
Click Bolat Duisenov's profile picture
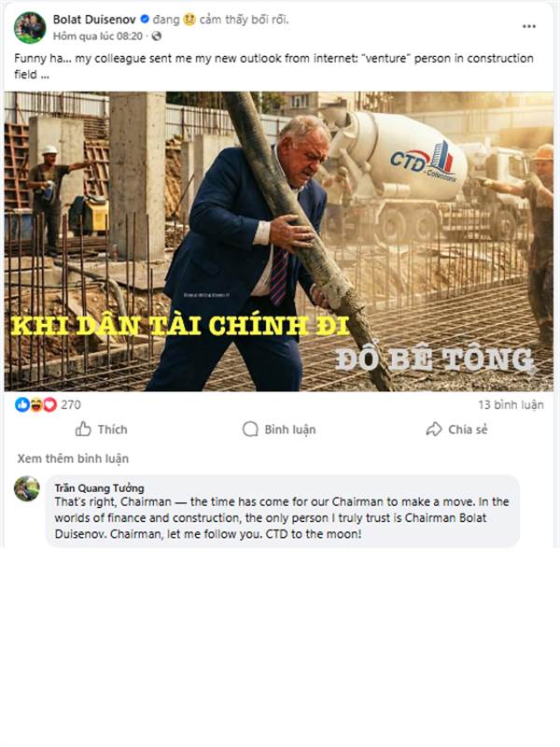pyautogui.click(x=30, y=28)
